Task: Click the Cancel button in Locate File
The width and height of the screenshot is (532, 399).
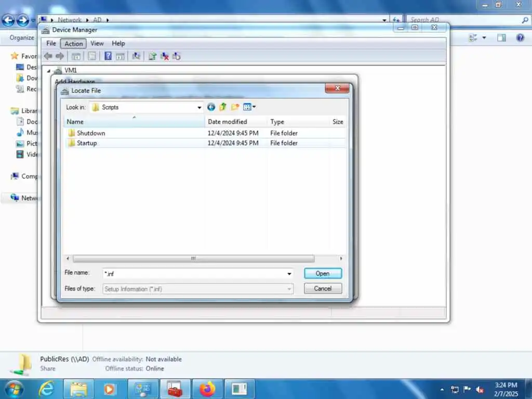Action: pos(323,289)
